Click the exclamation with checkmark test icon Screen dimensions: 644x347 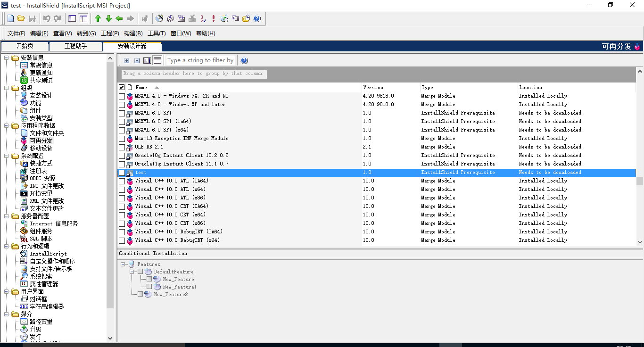pos(203,18)
